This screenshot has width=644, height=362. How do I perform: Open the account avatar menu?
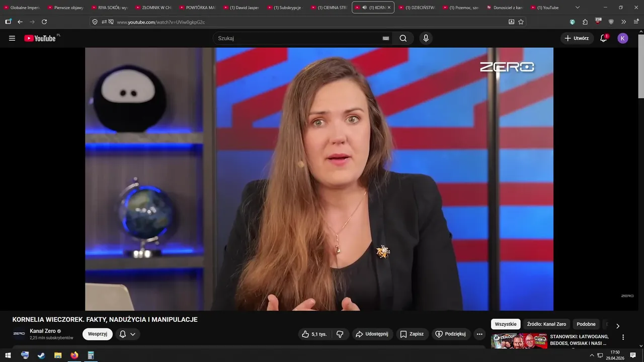[x=623, y=38]
